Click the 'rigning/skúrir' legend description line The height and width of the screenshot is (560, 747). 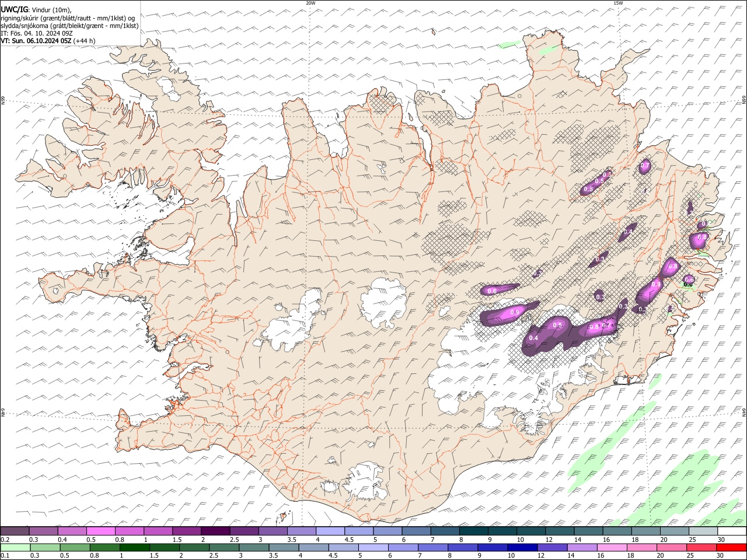click(x=68, y=18)
